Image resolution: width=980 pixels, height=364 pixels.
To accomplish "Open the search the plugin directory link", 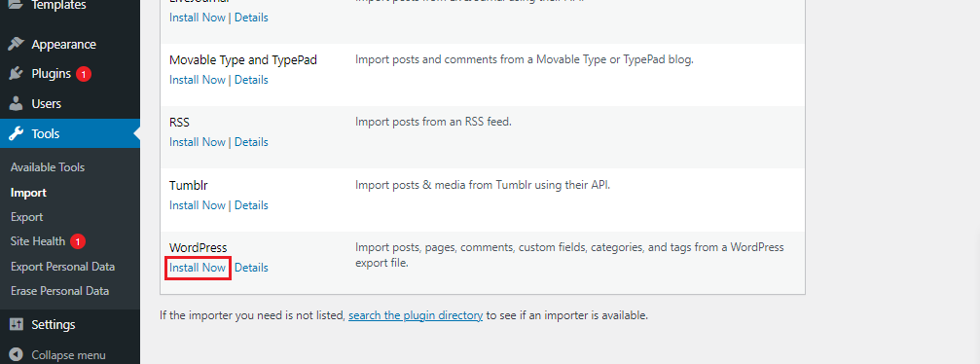I will click(x=416, y=315).
